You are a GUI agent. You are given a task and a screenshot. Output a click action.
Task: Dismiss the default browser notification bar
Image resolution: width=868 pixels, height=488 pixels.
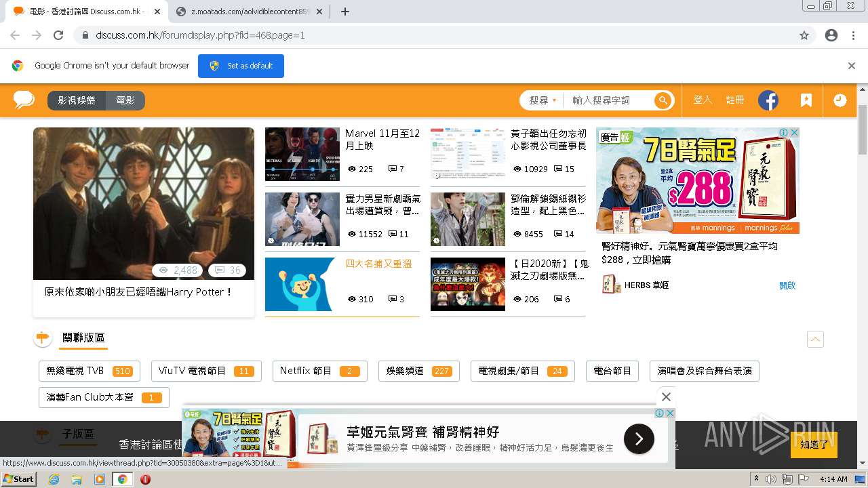(852, 66)
